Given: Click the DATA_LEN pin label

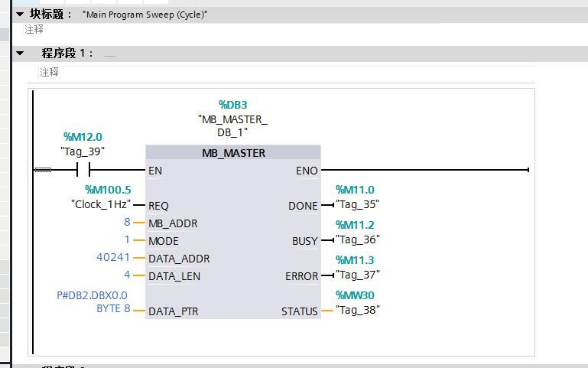Looking at the screenshot, I should click(174, 276).
